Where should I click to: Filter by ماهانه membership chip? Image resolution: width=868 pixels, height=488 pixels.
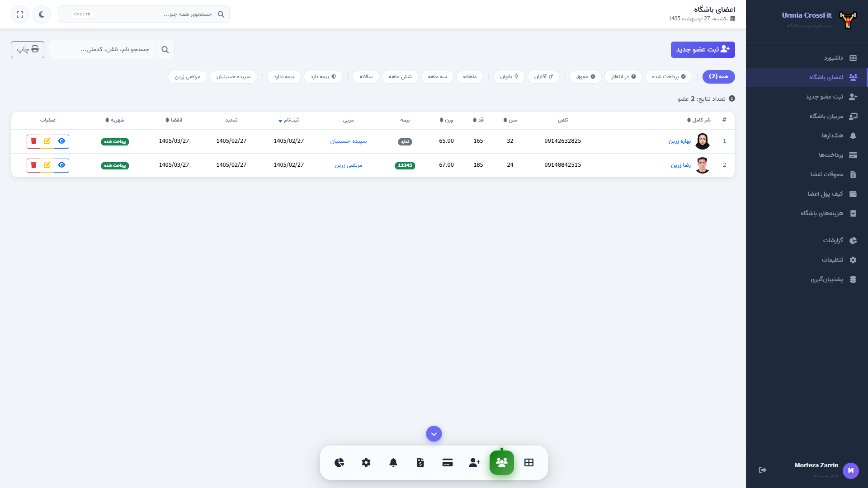click(x=470, y=77)
